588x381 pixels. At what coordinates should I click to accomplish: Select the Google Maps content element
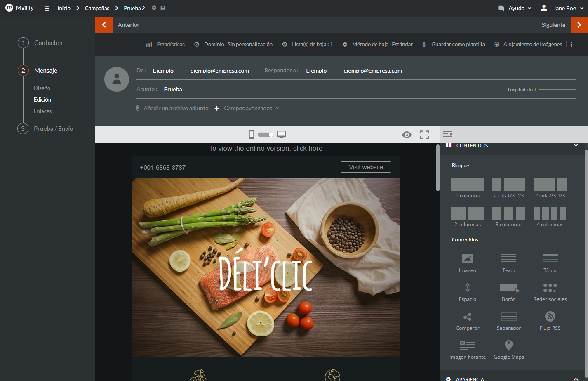(x=509, y=350)
